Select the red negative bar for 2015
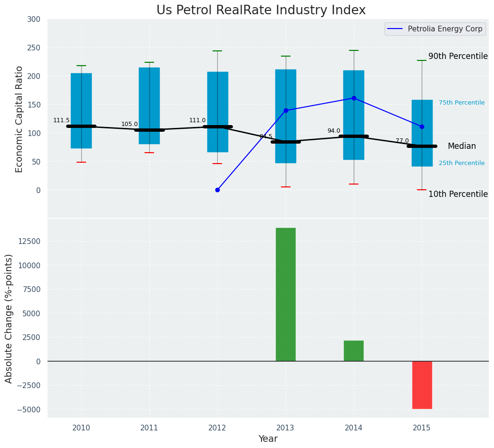 (422, 385)
